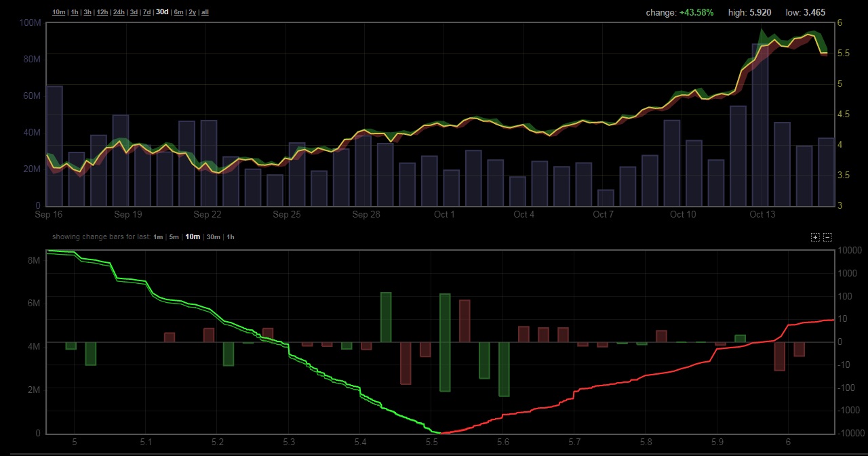Select the active 30d range
The image size is (868, 456).
(162, 12)
